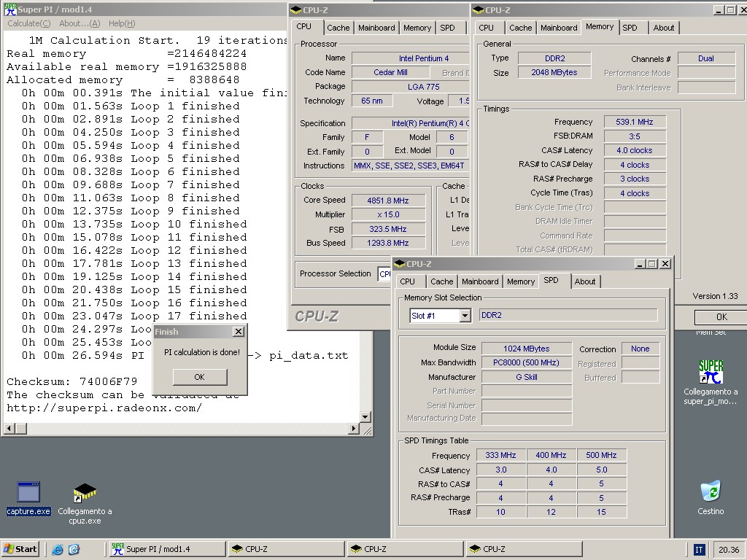Open the Windows Start menu
Image resolution: width=747 pixels, height=560 pixels.
[20, 549]
